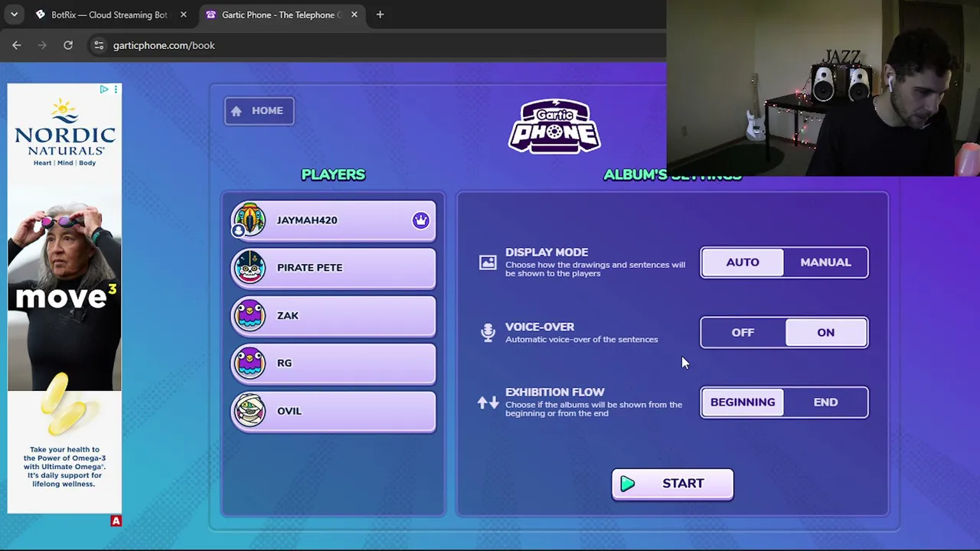Image resolution: width=980 pixels, height=551 pixels.
Task: Set display mode to AUTO
Action: (743, 262)
